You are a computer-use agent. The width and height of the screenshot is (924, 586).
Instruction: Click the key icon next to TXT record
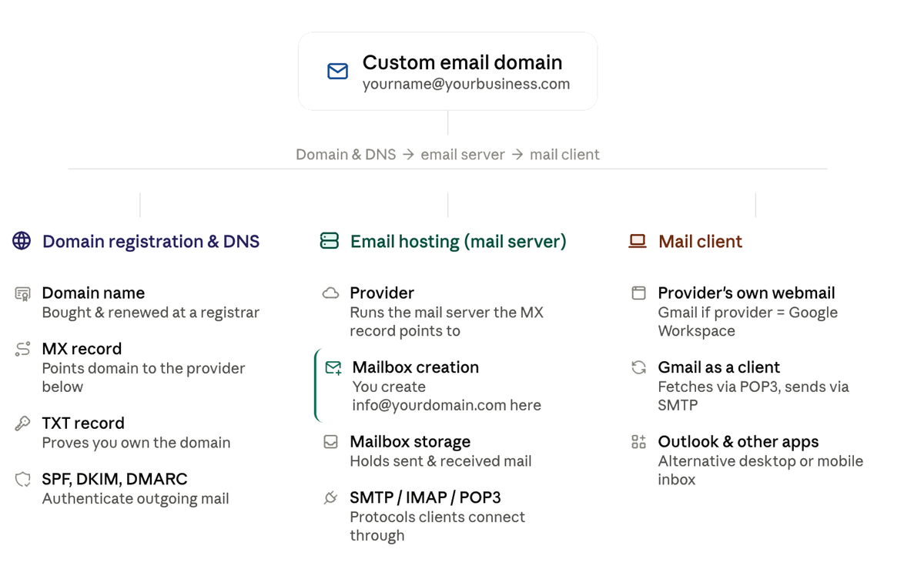23,424
